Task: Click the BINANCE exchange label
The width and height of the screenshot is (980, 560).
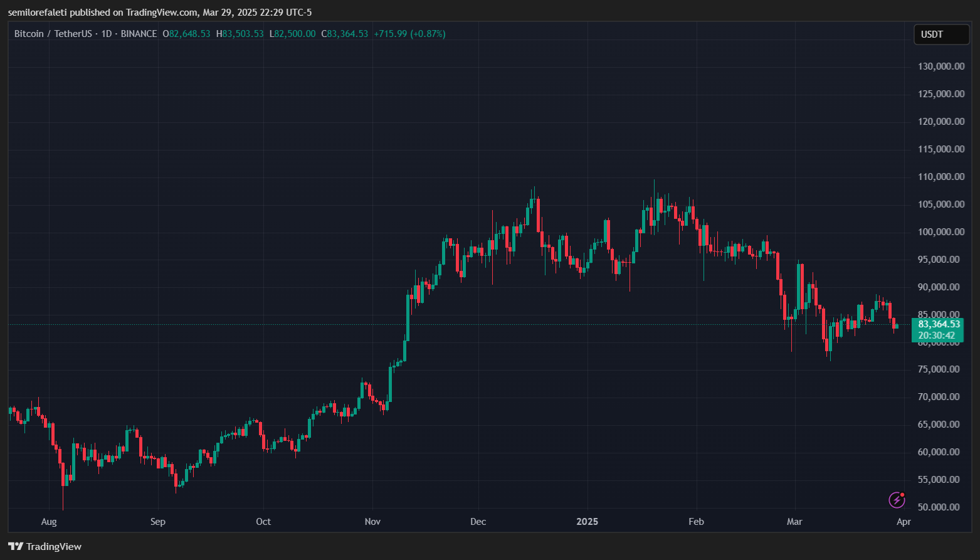Action: pyautogui.click(x=139, y=33)
